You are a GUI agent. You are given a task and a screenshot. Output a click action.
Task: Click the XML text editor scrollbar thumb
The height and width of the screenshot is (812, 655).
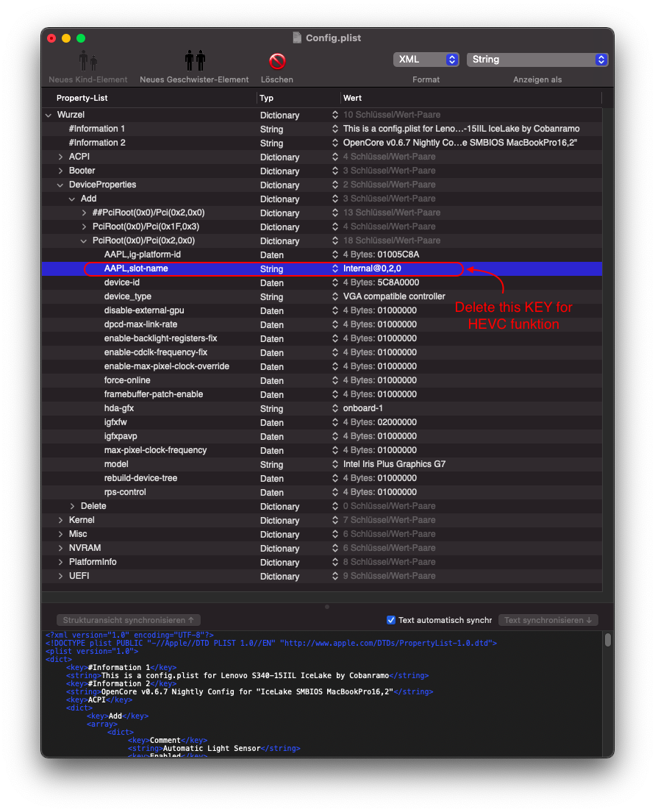point(608,640)
